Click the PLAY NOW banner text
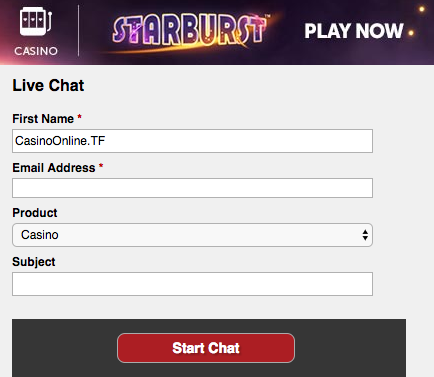The image size is (434, 377). tap(354, 31)
